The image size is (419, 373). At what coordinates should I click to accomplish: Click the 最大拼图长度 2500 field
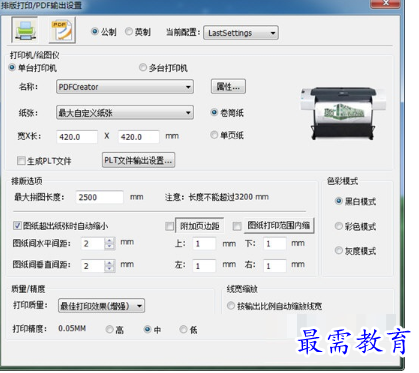[x=99, y=197]
